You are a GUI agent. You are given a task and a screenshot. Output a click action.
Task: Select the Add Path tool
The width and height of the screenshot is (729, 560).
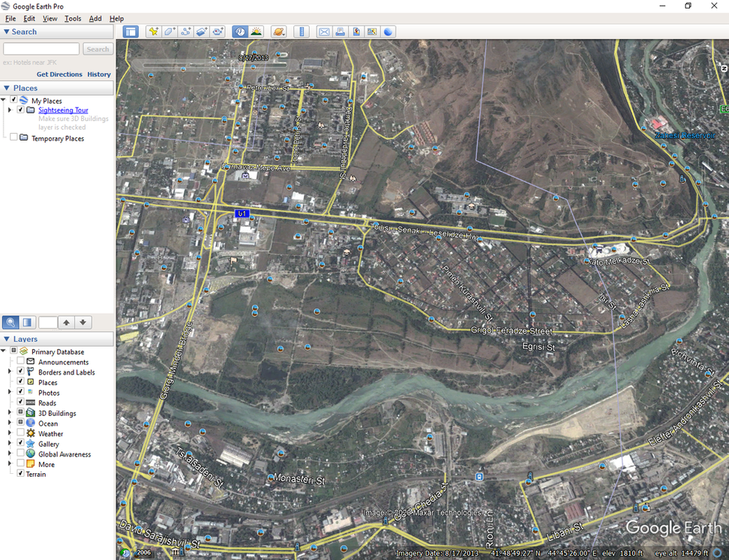[186, 31]
